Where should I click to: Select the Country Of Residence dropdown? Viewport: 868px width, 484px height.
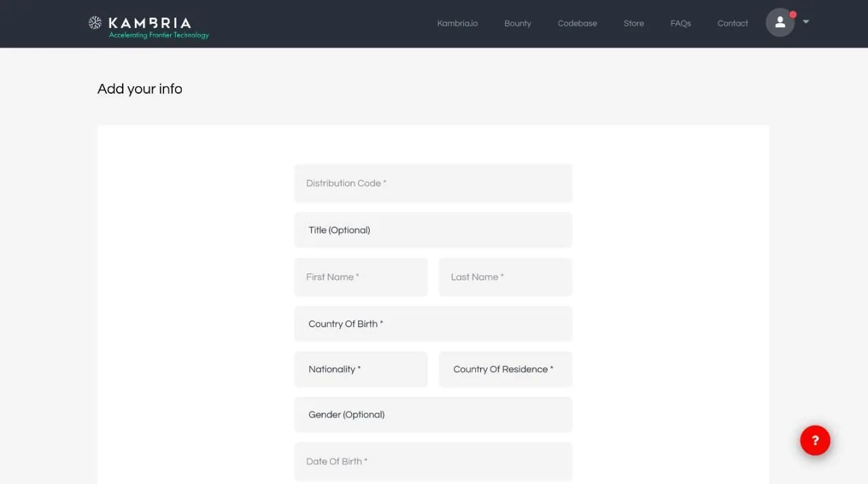point(505,369)
